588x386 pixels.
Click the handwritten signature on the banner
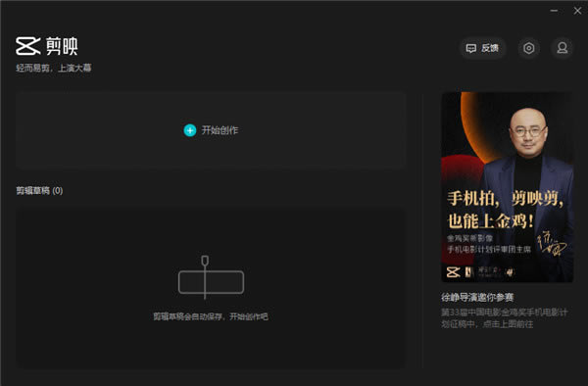[552, 244]
